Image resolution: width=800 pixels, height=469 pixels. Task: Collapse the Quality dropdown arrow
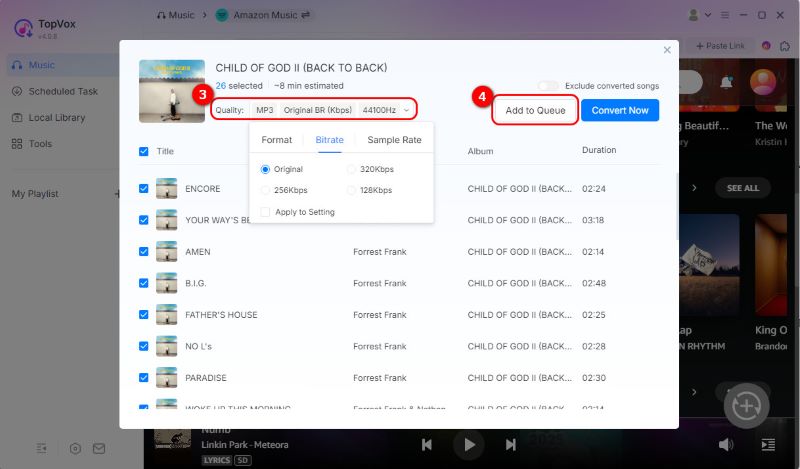407,110
